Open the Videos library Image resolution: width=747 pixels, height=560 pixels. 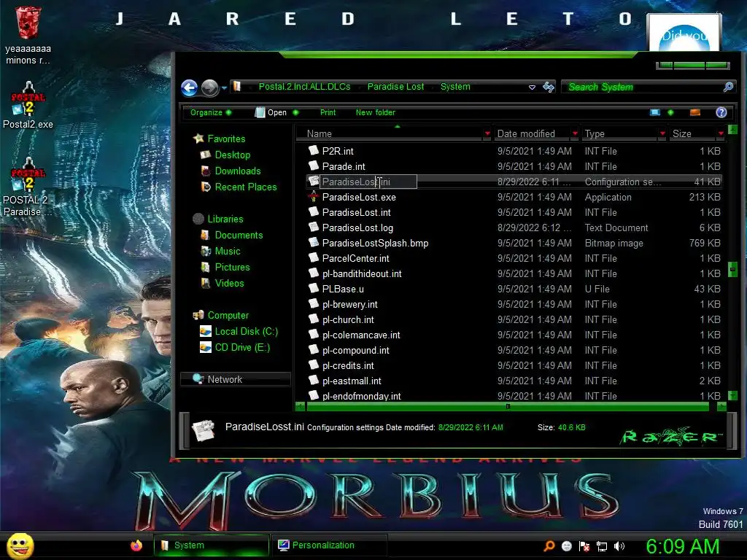pyautogui.click(x=230, y=284)
